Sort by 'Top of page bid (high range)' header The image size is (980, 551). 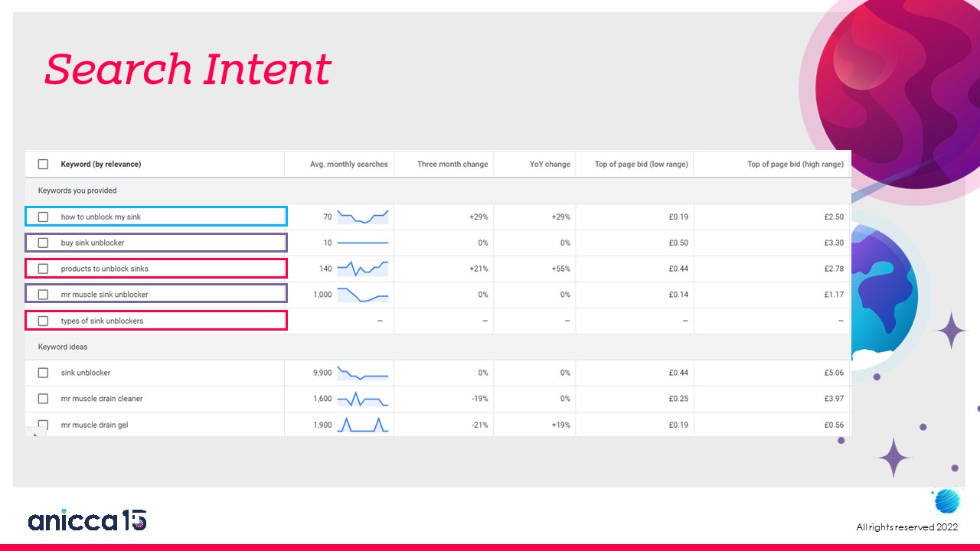pos(795,165)
